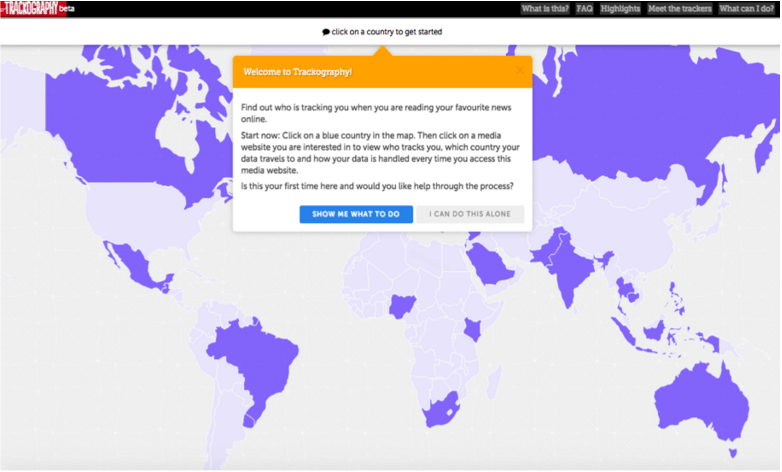Choose 'I can do this alone'
Image resolution: width=782 pixels, height=472 pixels.
click(x=470, y=214)
